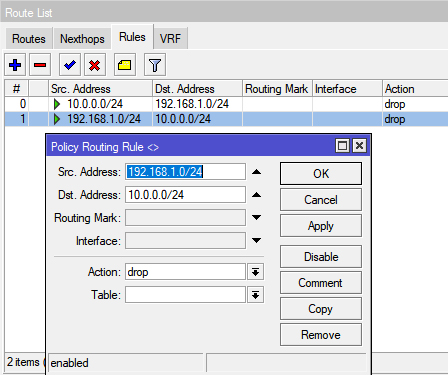Sort by the # column header
448x375 pixels.
[x=16, y=89]
